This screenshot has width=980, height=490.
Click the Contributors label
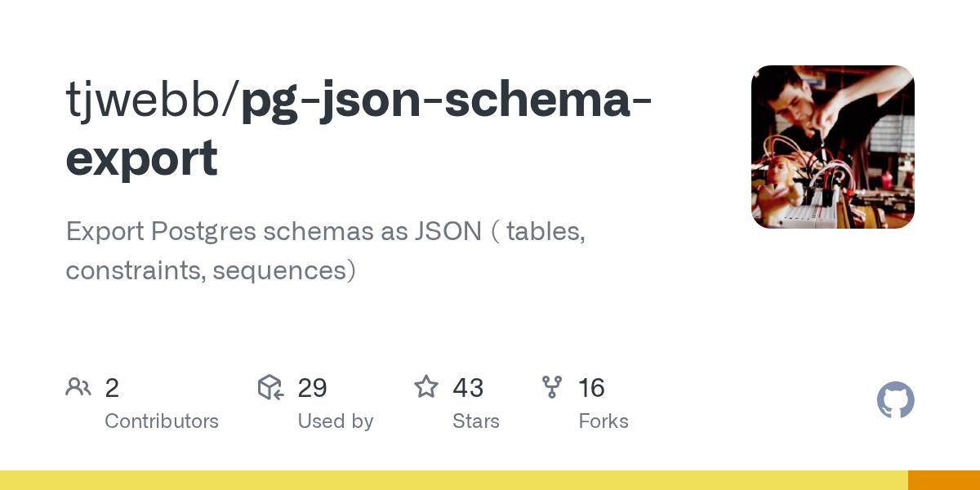(162, 421)
